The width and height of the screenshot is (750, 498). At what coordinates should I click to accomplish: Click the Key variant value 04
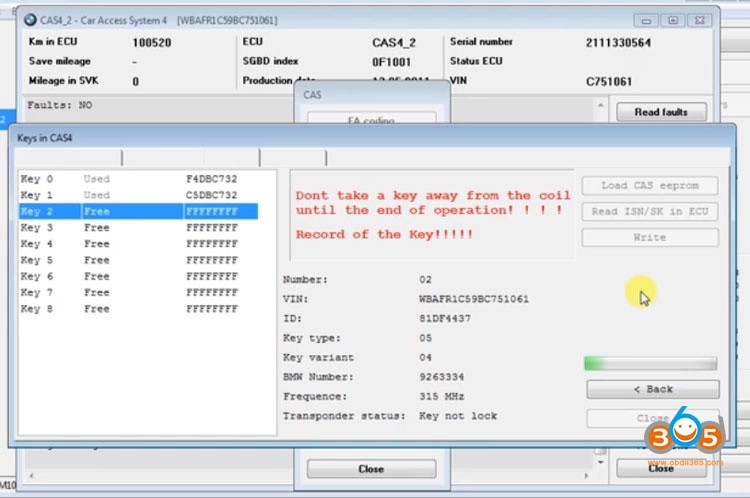pyautogui.click(x=425, y=357)
